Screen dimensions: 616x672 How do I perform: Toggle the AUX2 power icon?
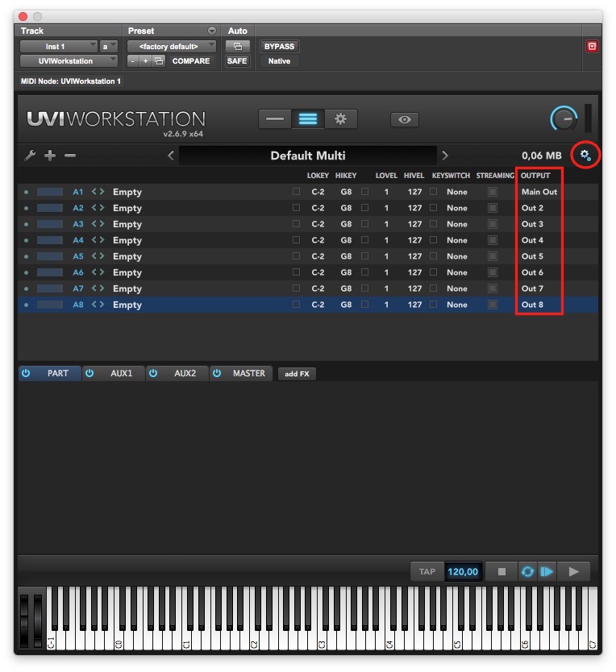click(x=153, y=373)
